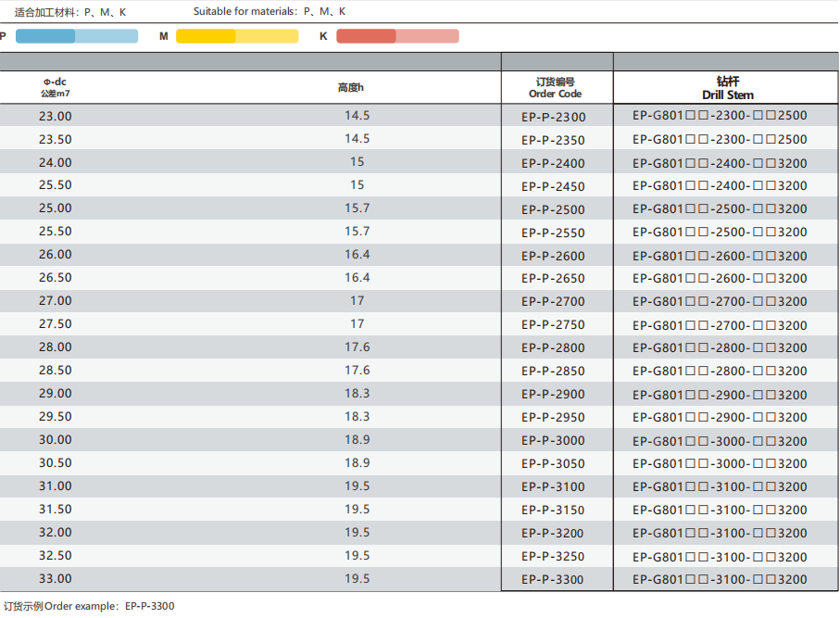The height and width of the screenshot is (618, 840).
Task: Select the 23.00 diameter cell
Action: coord(55,116)
